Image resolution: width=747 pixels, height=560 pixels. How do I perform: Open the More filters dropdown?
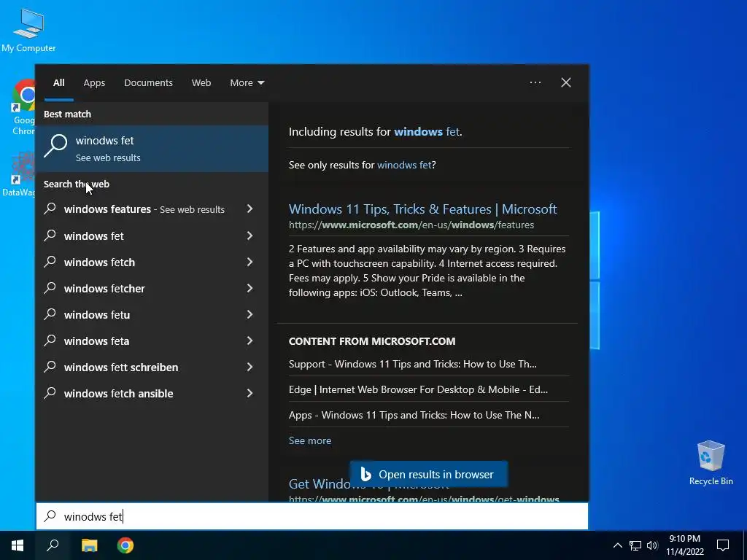tap(247, 83)
